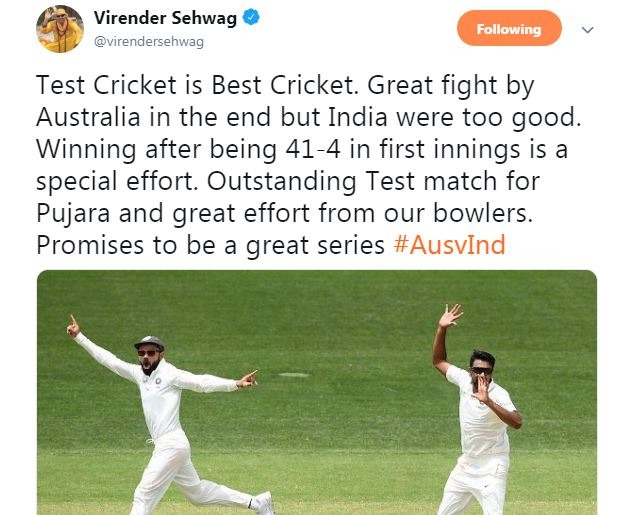The width and height of the screenshot is (633, 515).
Task: Open the #AusvInd hashtag link
Action: [x=449, y=245]
